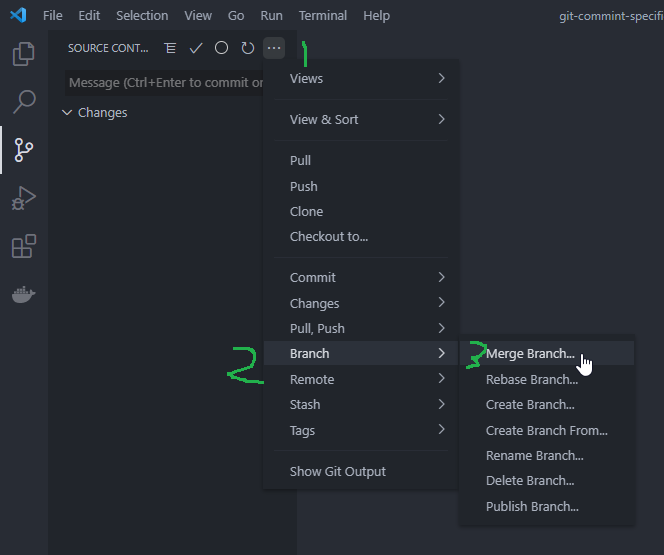664x555 pixels.
Task: Open the Extensions view
Action: coord(24,246)
